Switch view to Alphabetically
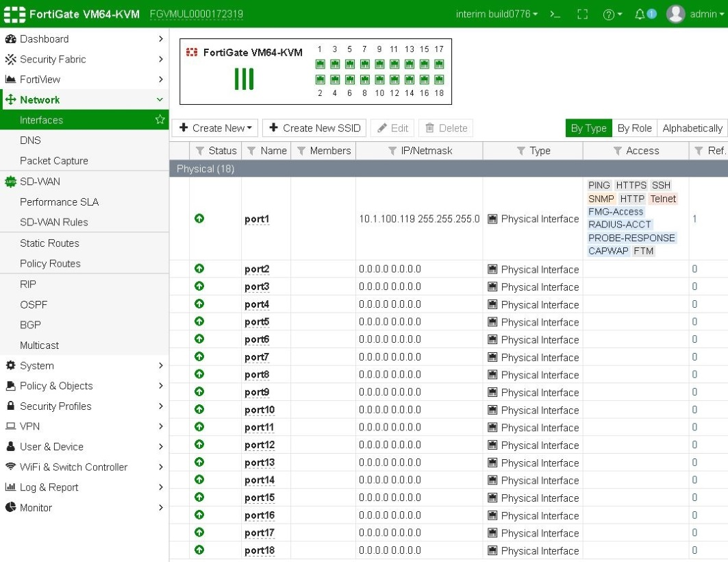Viewport: 728px width, 562px height. (x=692, y=128)
